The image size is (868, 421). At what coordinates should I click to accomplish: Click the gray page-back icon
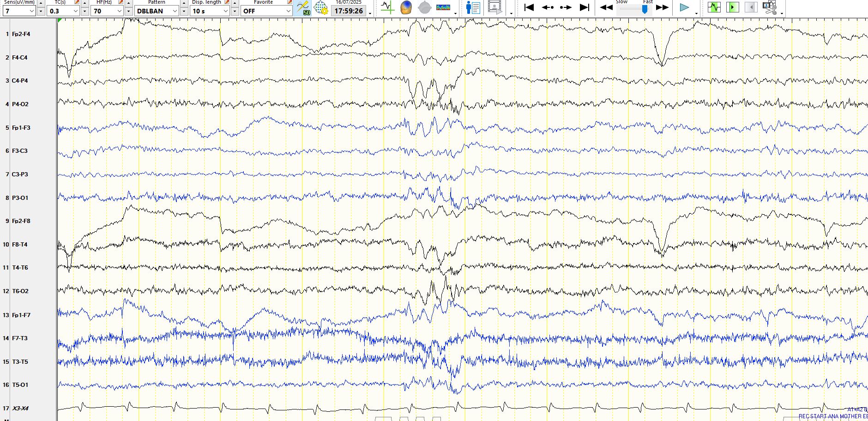point(751,7)
